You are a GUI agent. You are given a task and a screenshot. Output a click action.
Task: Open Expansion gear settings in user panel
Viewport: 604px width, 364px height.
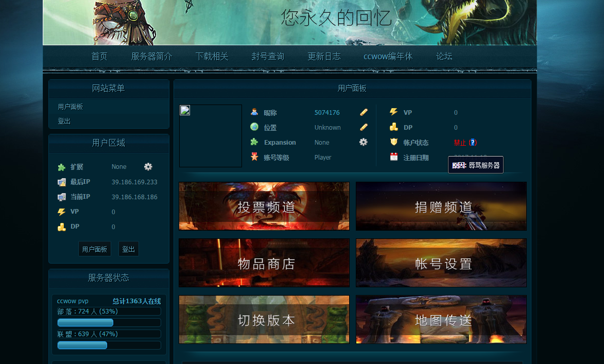pyautogui.click(x=363, y=142)
